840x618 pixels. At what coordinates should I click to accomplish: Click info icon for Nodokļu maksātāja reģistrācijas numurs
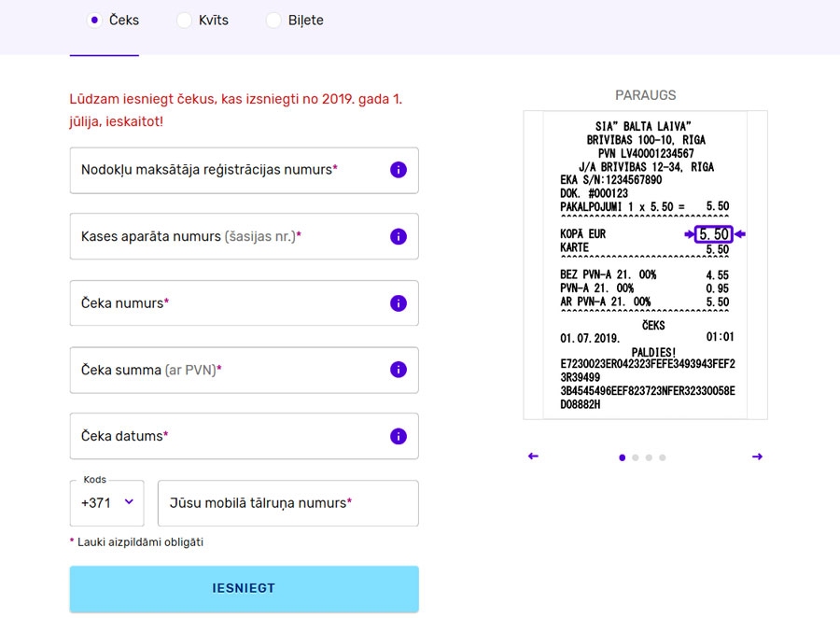[399, 170]
